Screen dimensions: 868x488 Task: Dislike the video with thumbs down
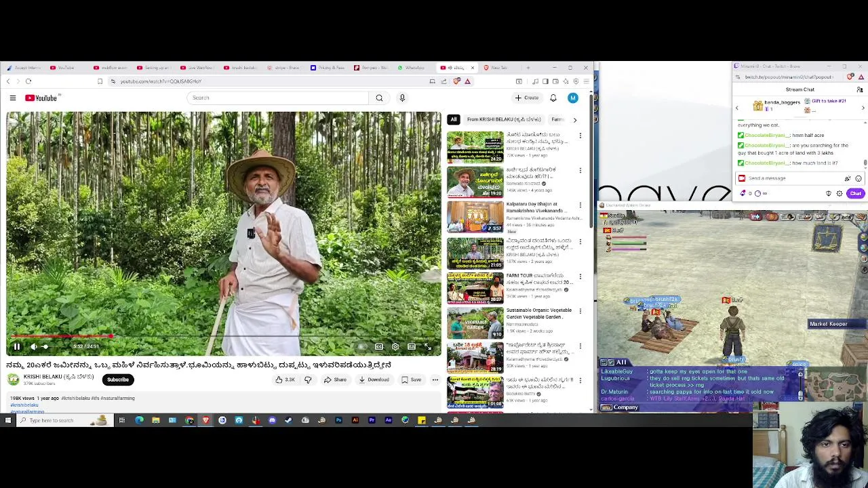tap(308, 380)
